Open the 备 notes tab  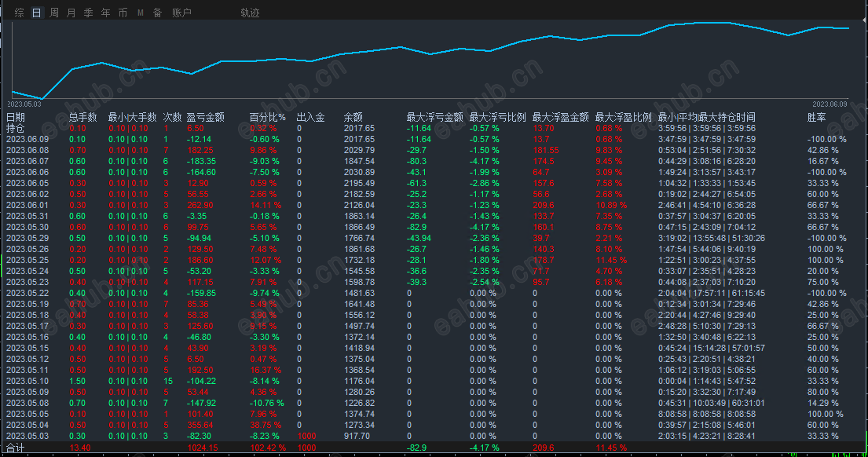coord(158,13)
